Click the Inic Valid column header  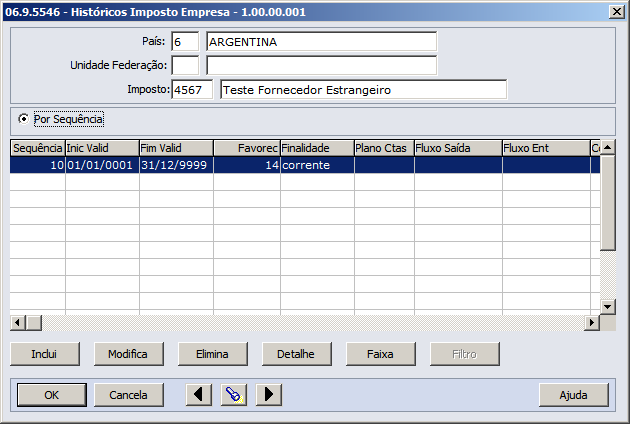(102, 148)
